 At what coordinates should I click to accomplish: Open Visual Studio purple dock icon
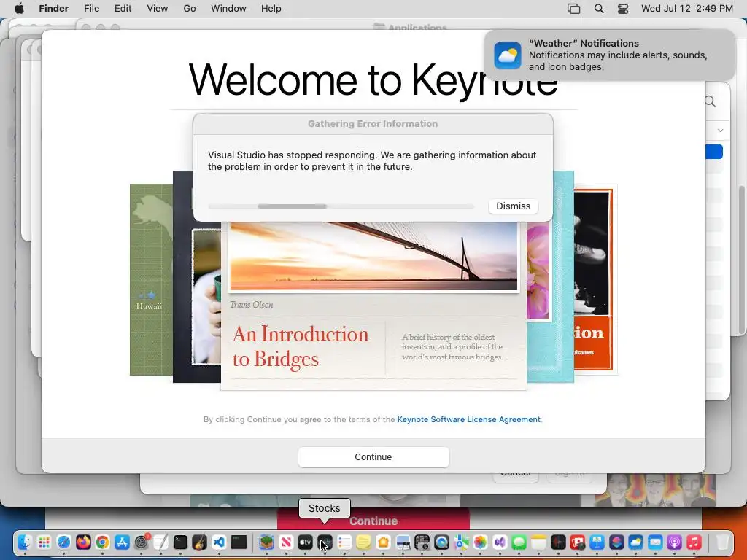pos(500,542)
